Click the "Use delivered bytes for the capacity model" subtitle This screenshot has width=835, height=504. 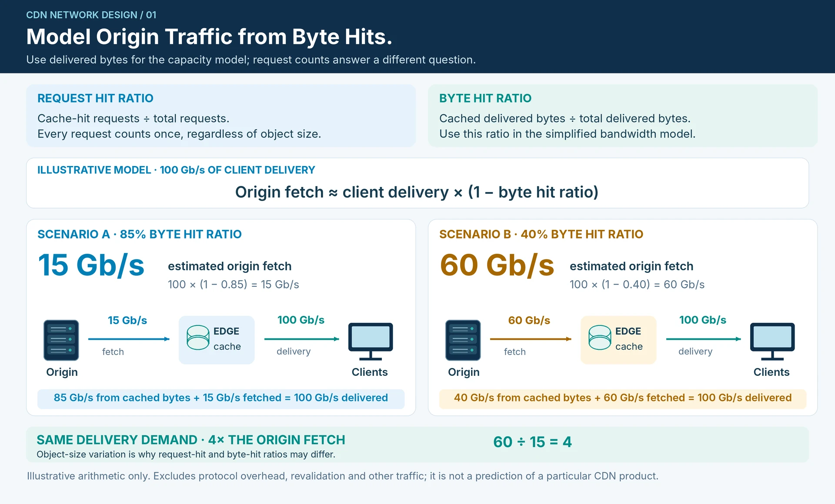pyautogui.click(x=251, y=60)
